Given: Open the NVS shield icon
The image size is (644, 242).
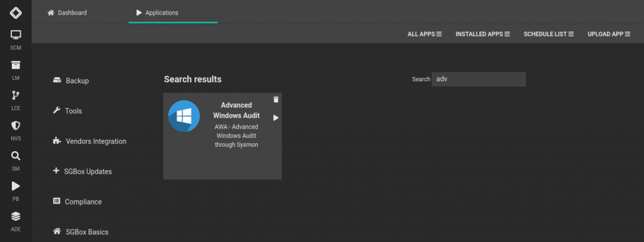Looking at the screenshot, I should tap(16, 125).
